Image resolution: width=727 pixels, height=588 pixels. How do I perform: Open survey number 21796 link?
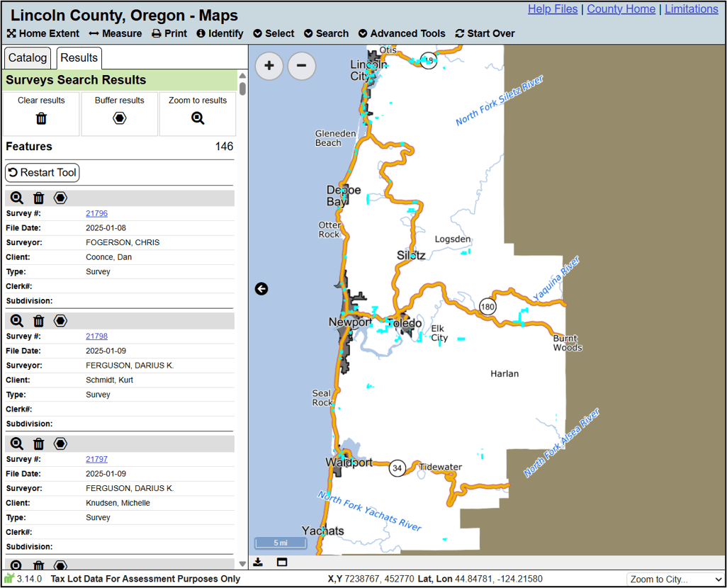click(96, 213)
